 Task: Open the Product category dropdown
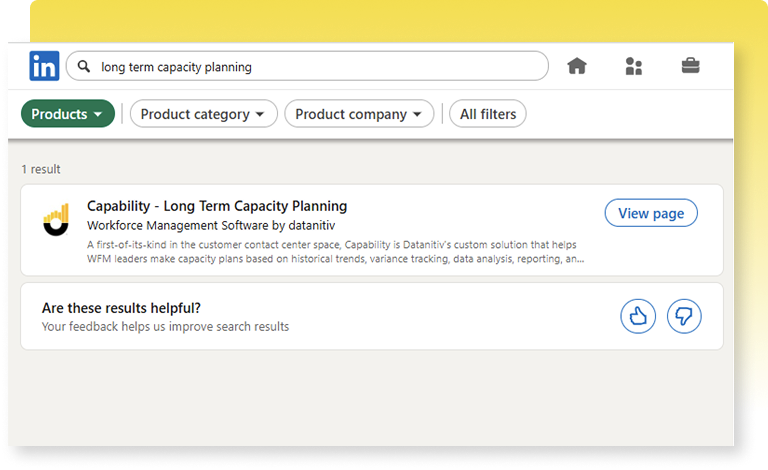click(203, 114)
